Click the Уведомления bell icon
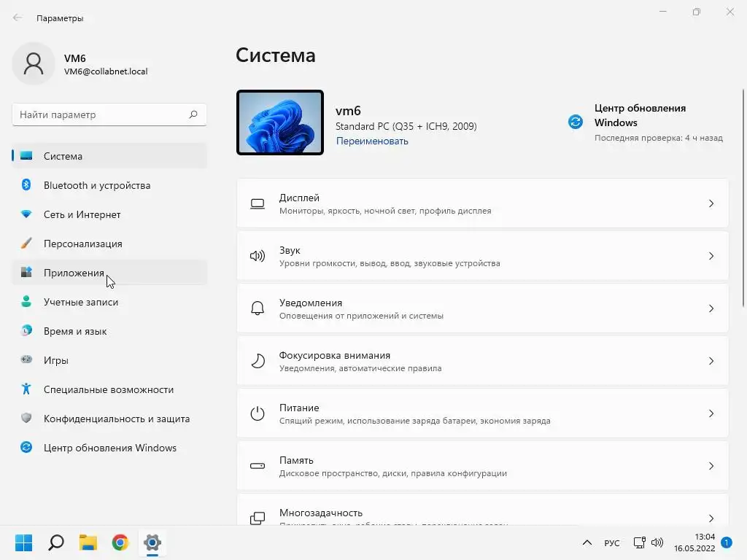This screenshot has height=560, width=747. [x=258, y=308]
